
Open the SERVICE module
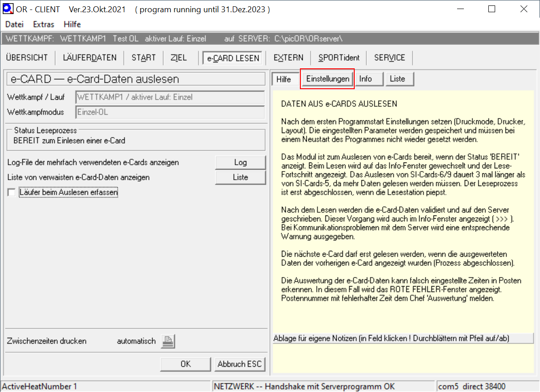(x=390, y=57)
